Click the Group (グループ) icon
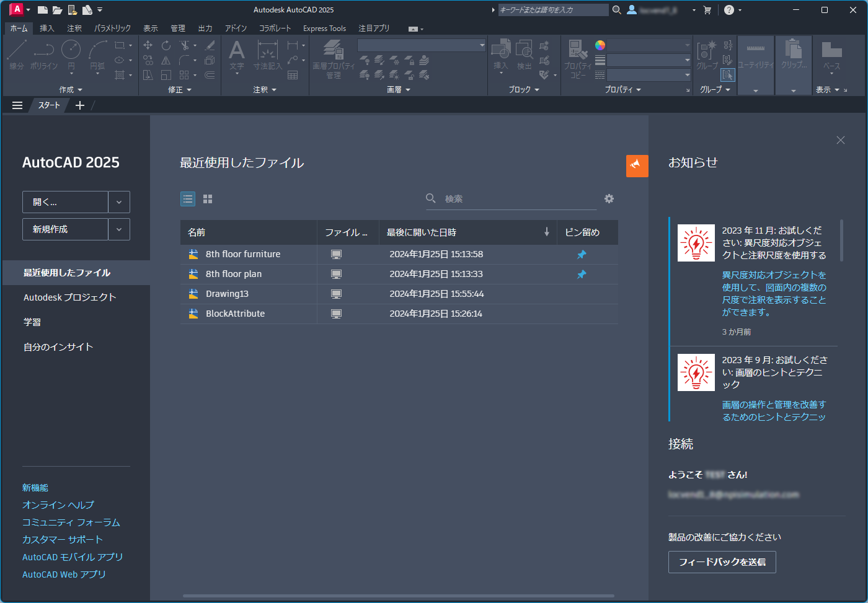The height and width of the screenshot is (603, 868). pos(707,55)
